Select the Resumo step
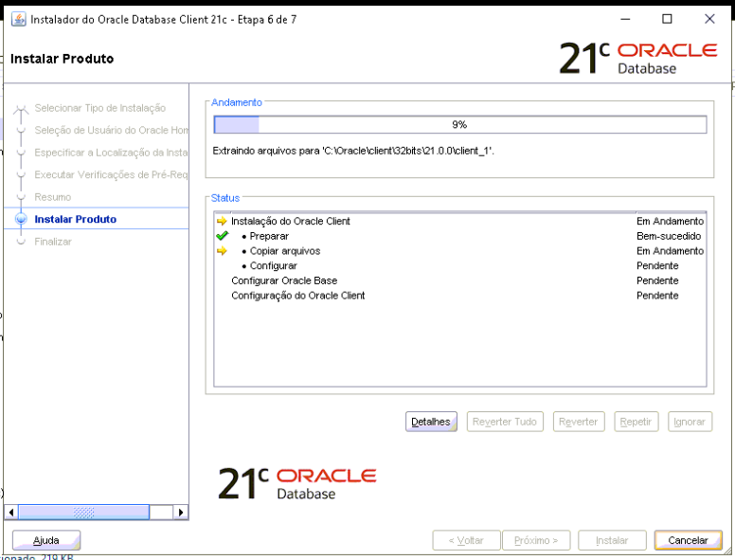The image size is (735, 560). coord(53,197)
